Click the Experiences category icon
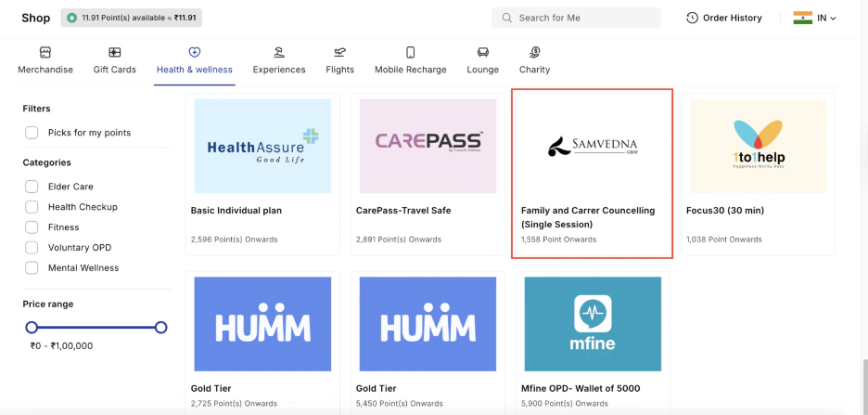 point(279,52)
